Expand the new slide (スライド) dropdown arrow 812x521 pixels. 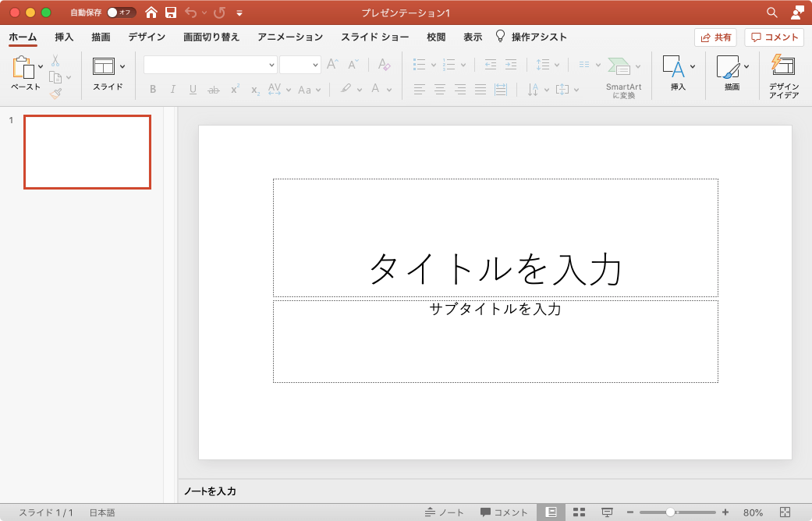[122, 66]
